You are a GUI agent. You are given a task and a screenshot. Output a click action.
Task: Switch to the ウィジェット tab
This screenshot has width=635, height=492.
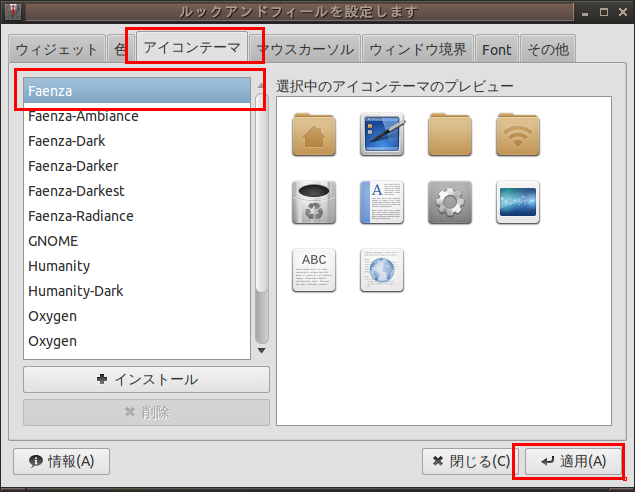(57, 49)
